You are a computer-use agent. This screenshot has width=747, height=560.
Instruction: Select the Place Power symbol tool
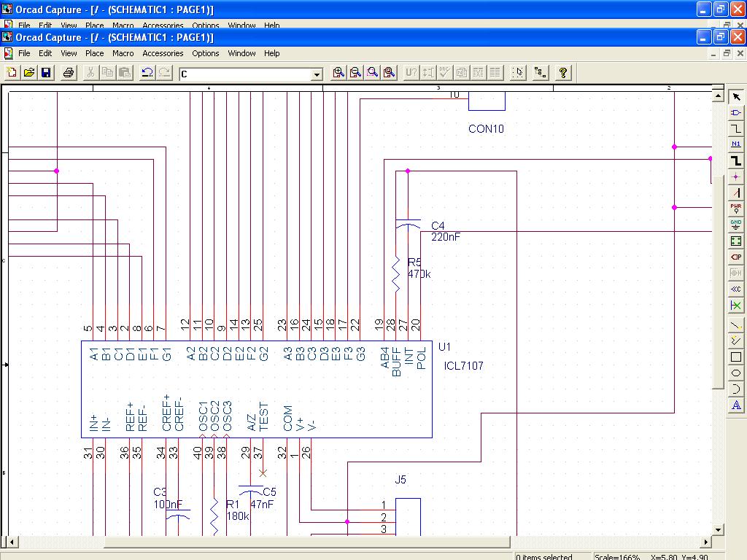pos(736,209)
